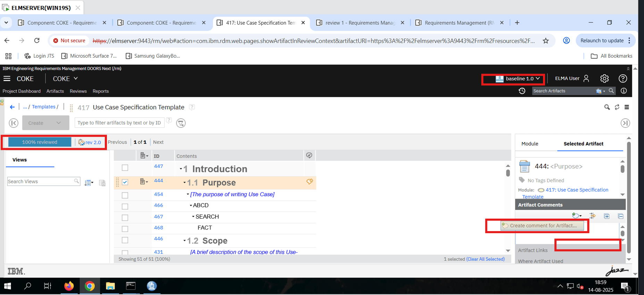Viewport: 644px width, 295px height.
Task: Go back with the blue arrow in breadcrumb
Action: (x=12, y=107)
